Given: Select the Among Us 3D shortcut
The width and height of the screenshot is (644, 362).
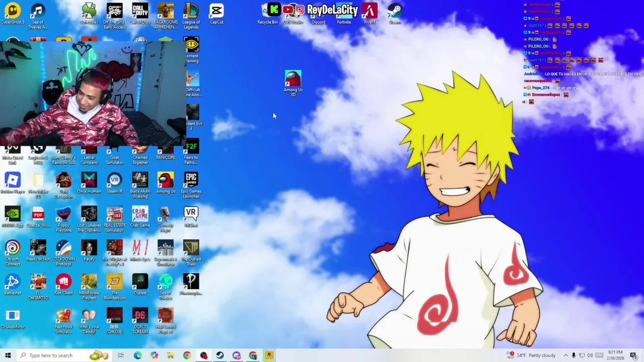Looking at the screenshot, I should [x=293, y=83].
